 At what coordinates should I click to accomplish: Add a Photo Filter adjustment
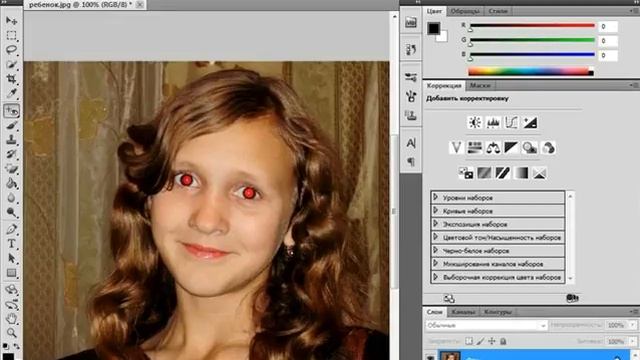point(529,148)
